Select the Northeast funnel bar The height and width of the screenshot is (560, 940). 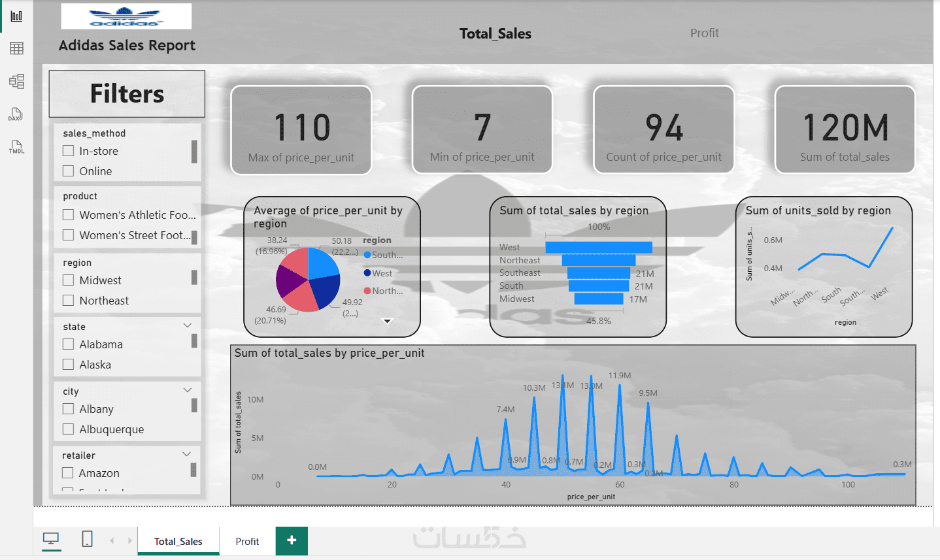coord(599,260)
